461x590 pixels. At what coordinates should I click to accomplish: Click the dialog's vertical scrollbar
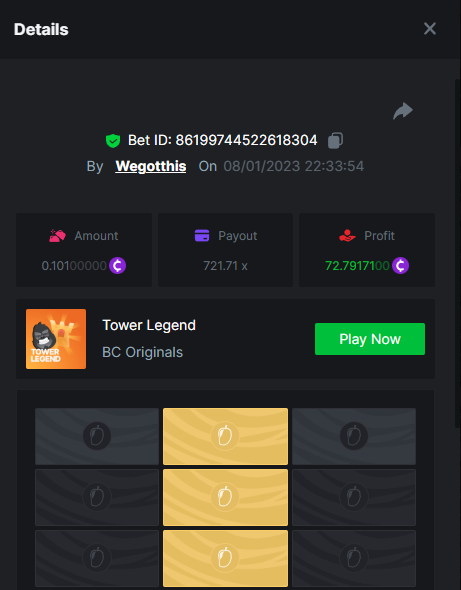point(458,253)
